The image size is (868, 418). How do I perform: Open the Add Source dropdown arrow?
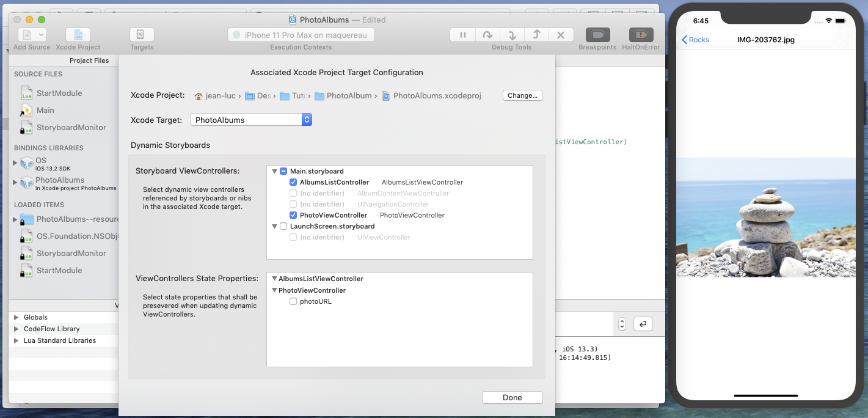point(41,35)
